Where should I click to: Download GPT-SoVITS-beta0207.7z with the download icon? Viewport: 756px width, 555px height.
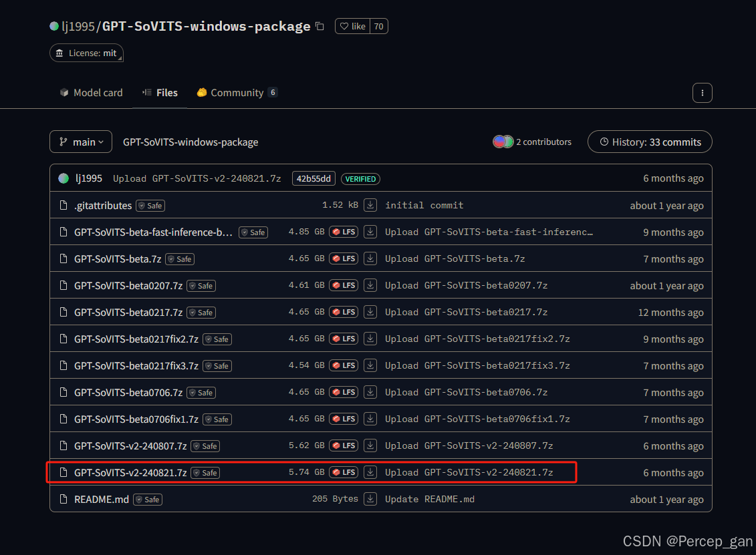tap(370, 285)
